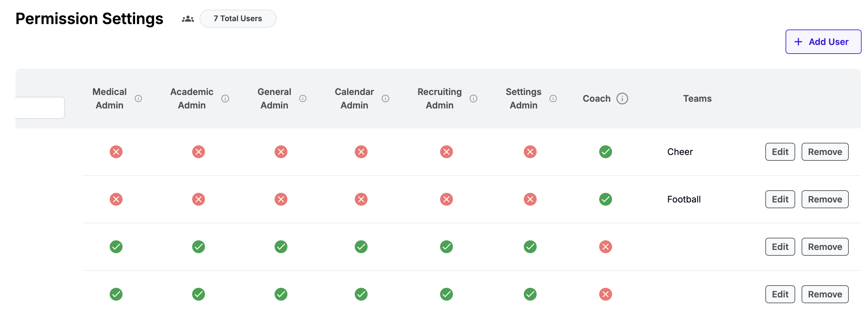Screen dimensions: 868x317
Task: Edit the Cheer team user
Action: click(x=779, y=151)
